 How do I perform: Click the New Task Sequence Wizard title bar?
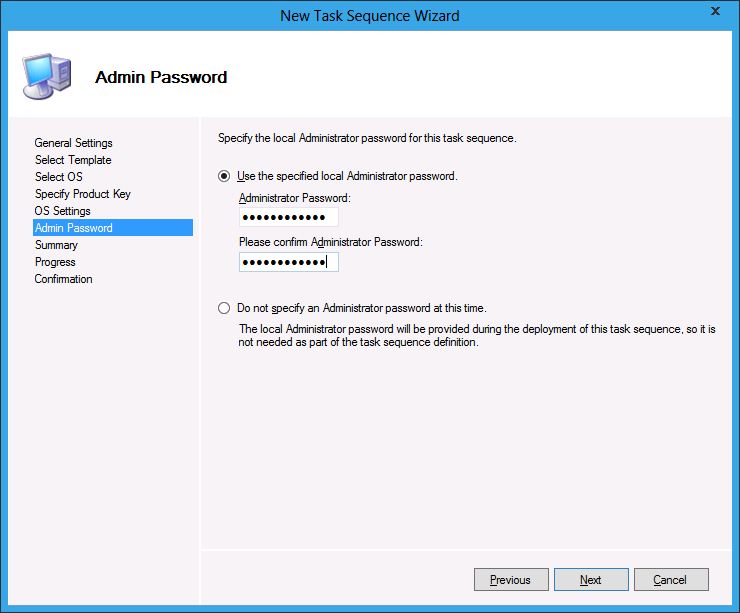click(370, 14)
